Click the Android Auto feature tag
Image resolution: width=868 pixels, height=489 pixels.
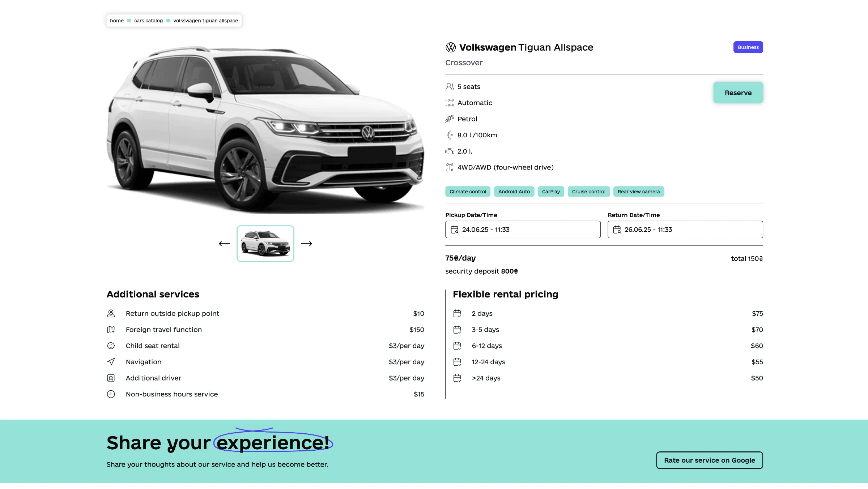pyautogui.click(x=514, y=192)
